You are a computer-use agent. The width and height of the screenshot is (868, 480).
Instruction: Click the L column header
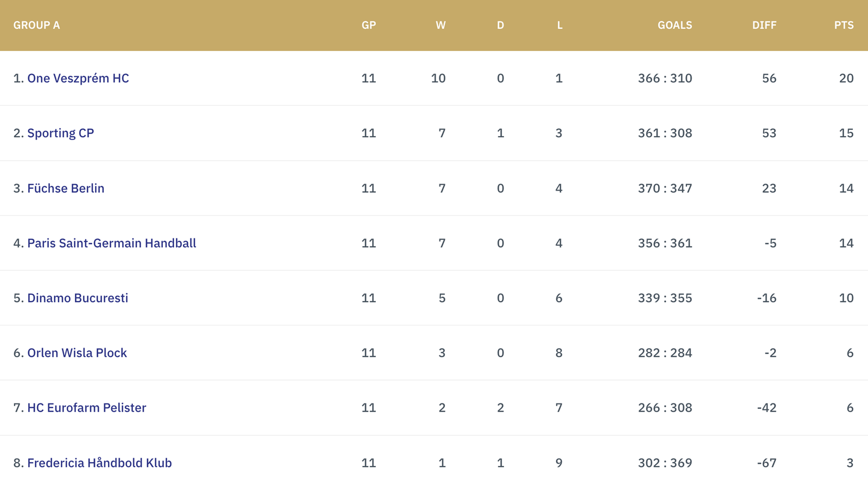[560, 25]
